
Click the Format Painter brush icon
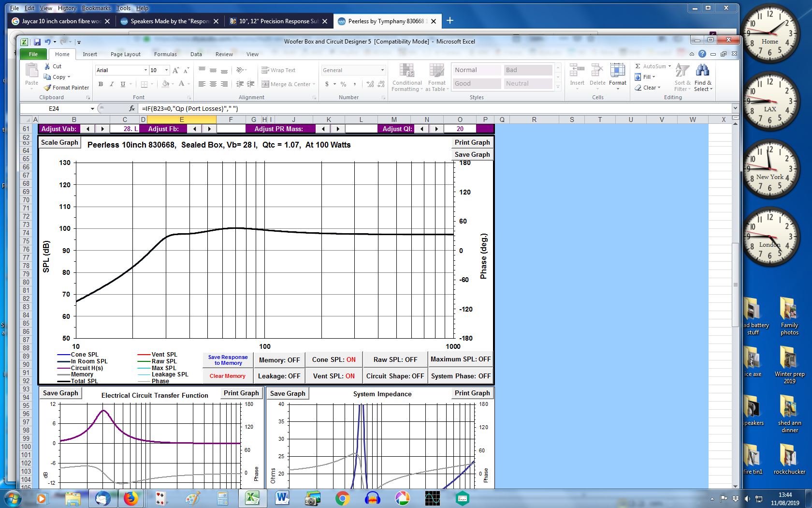tap(47, 88)
